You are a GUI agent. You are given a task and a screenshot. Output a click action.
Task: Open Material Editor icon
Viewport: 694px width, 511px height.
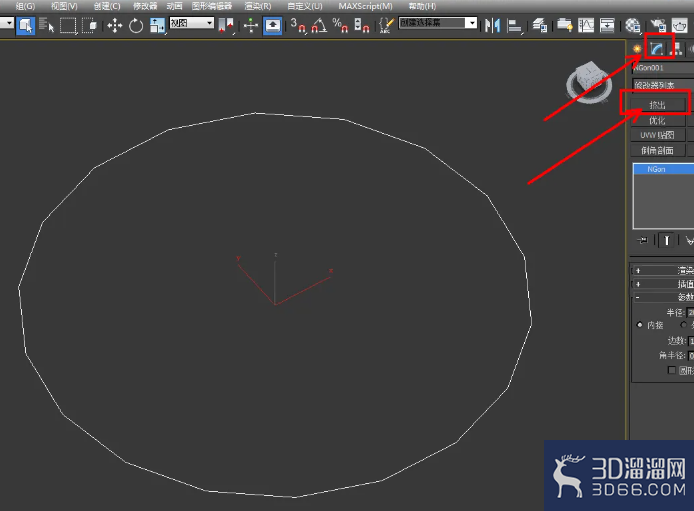pos(632,25)
